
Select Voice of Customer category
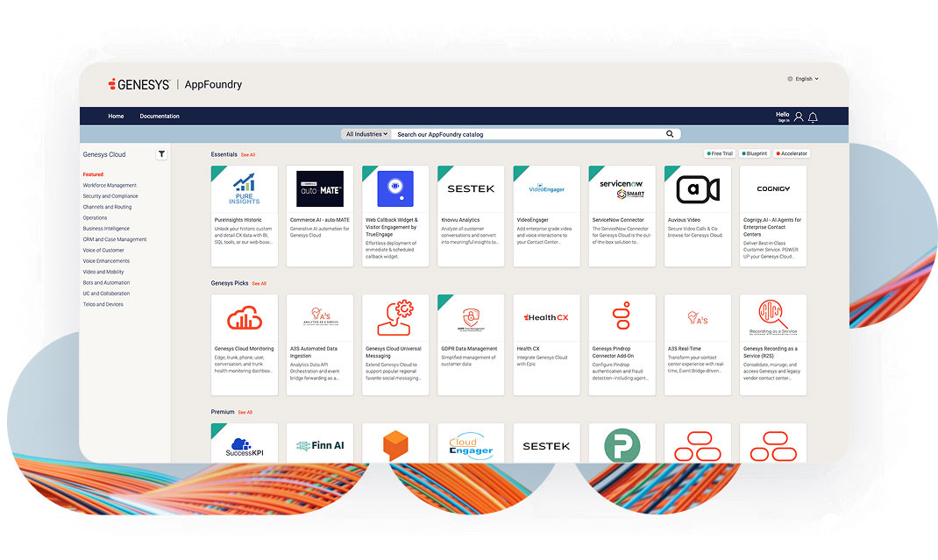103,250
